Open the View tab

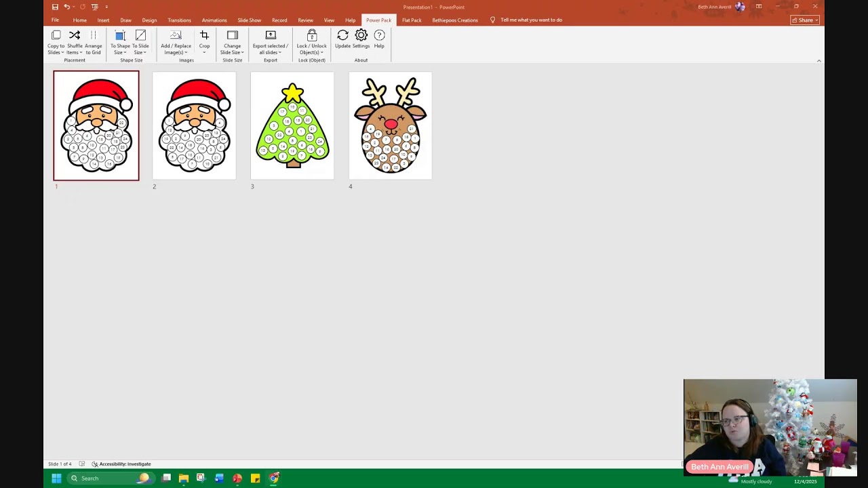click(x=329, y=20)
